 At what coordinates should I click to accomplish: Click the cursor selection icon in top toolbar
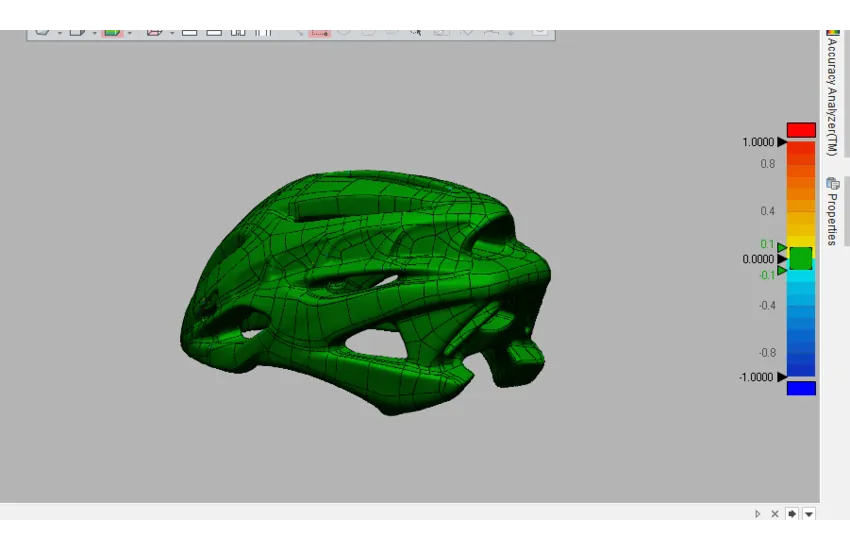tap(416, 31)
